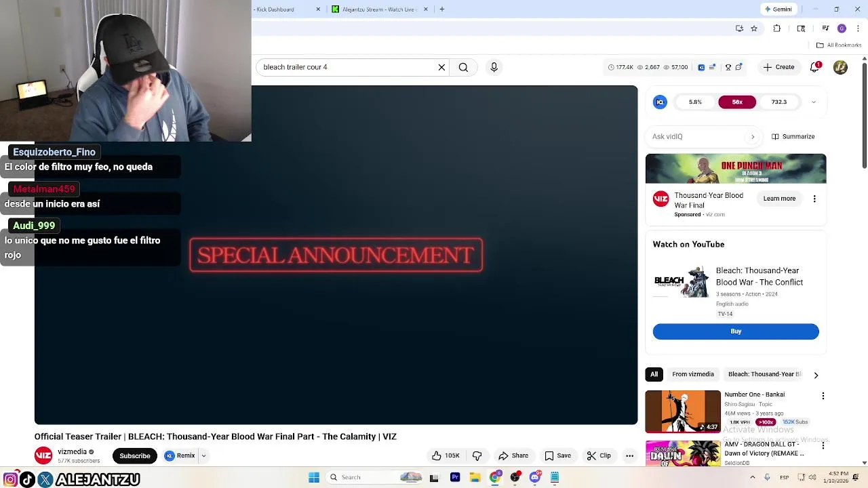Open the Chrome three-dot menu
The height and width of the screenshot is (488, 868).
click(x=858, y=28)
